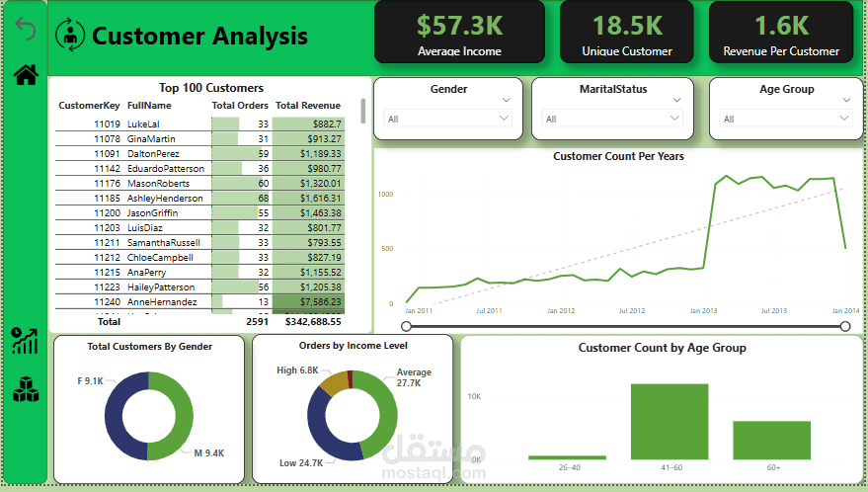868x492 pixels.
Task: Open the Age Group slicer dropdown
Action: pyautogui.click(x=785, y=119)
